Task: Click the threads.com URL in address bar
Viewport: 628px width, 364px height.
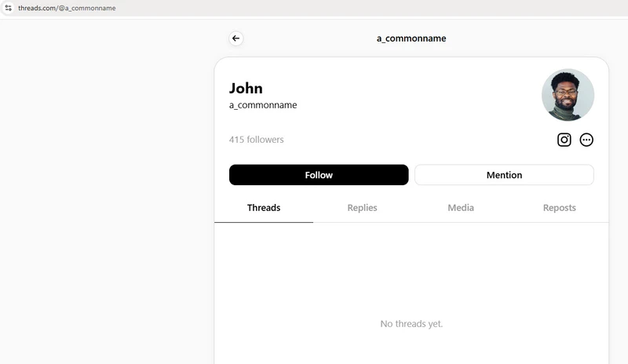Action: click(x=67, y=8)
